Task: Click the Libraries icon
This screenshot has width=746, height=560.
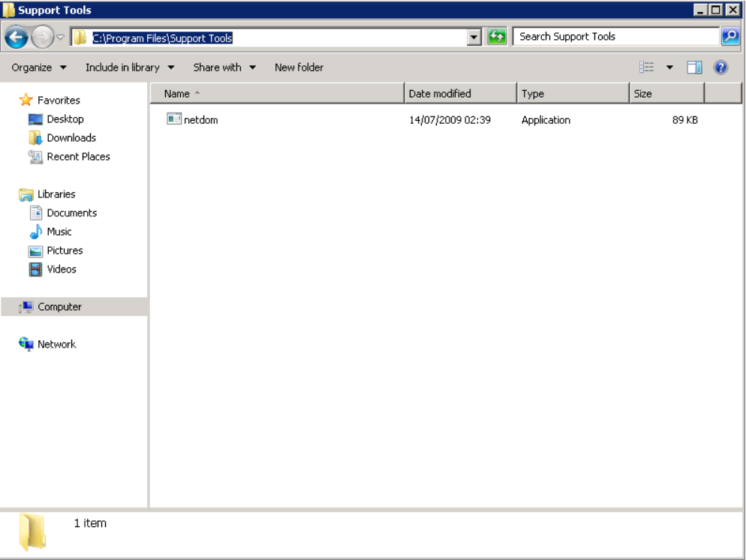Action: tap(26, 194)
